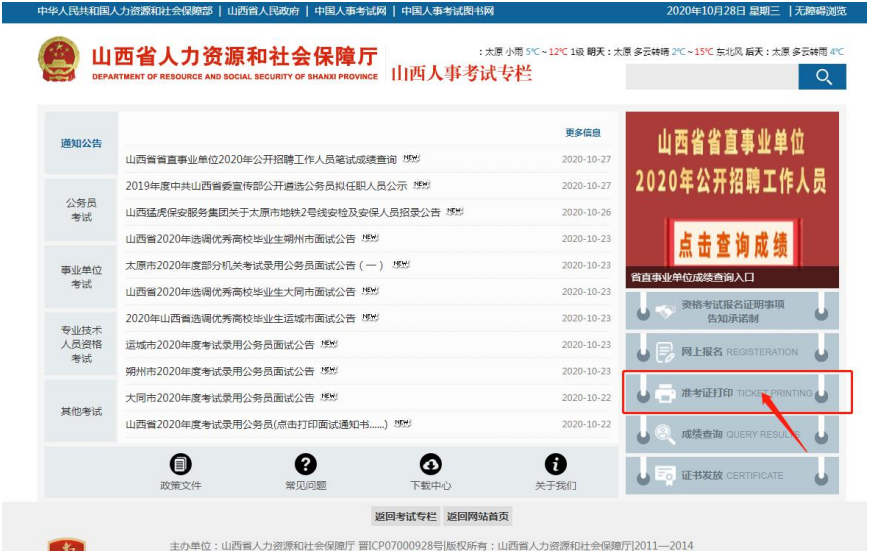Click 成绩查询 QUERY RESULTS button
Viewport: 870px width, 553px height.
[732, 434]
